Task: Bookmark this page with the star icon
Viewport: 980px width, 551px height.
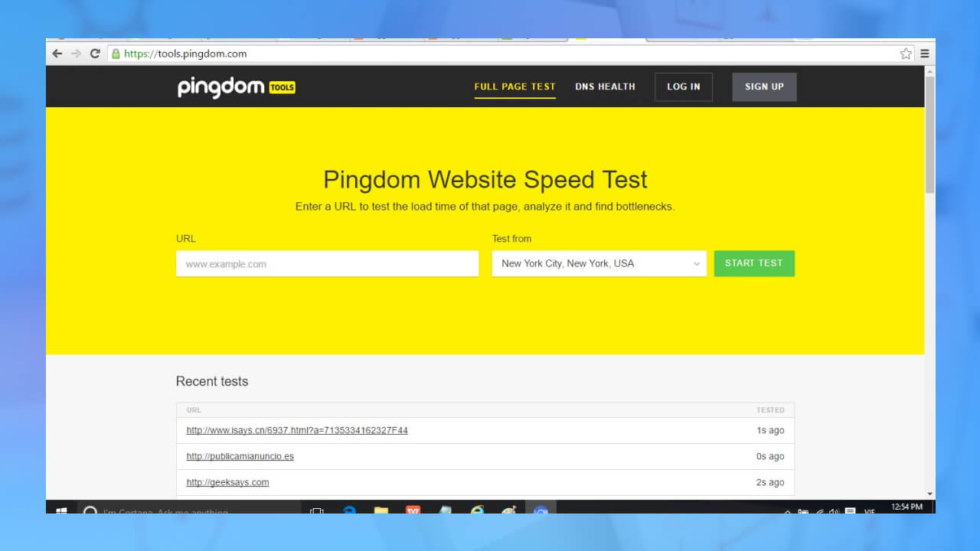Action: tap(906, 54)
